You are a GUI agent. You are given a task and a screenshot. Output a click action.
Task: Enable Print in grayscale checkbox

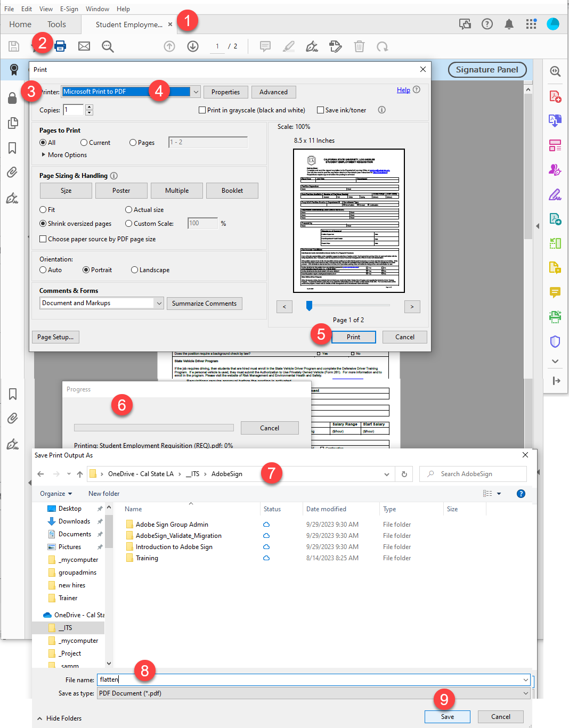pyautogui.click(x=202, y=110)
